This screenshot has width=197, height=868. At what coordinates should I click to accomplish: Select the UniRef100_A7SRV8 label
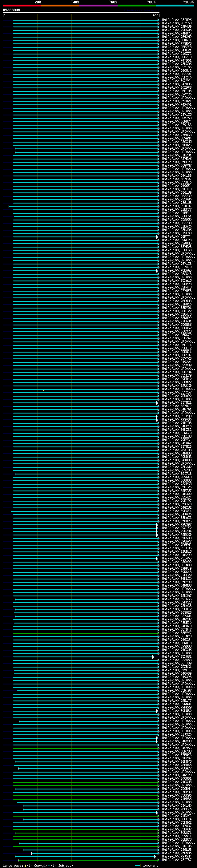177,43
